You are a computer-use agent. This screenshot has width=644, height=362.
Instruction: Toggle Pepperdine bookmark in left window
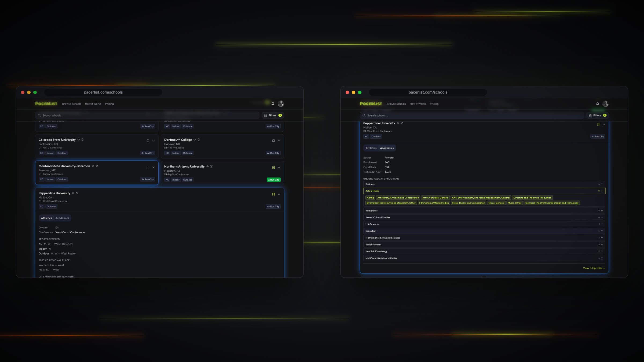(273, 194)
